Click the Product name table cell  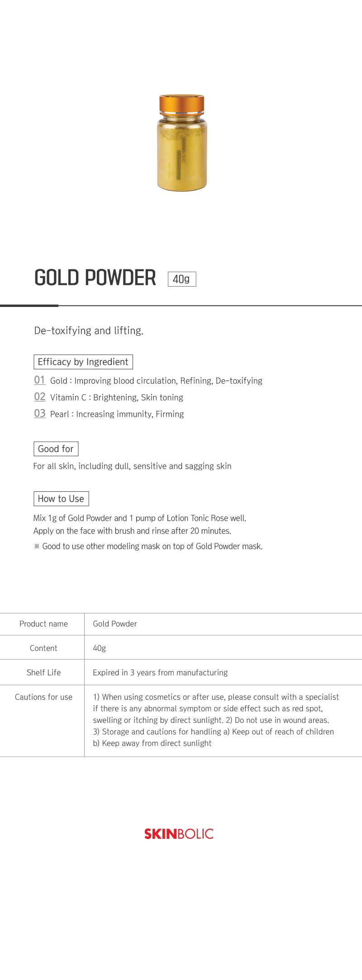pos(43,624)
